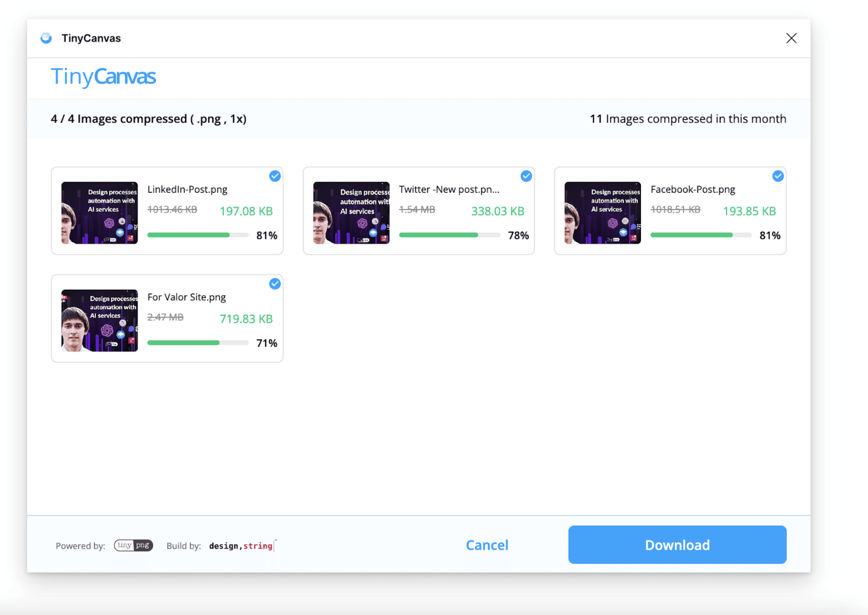Click the LinkedIn-Post 81% progress bar
Screen dimensions: 868x615
197,235
